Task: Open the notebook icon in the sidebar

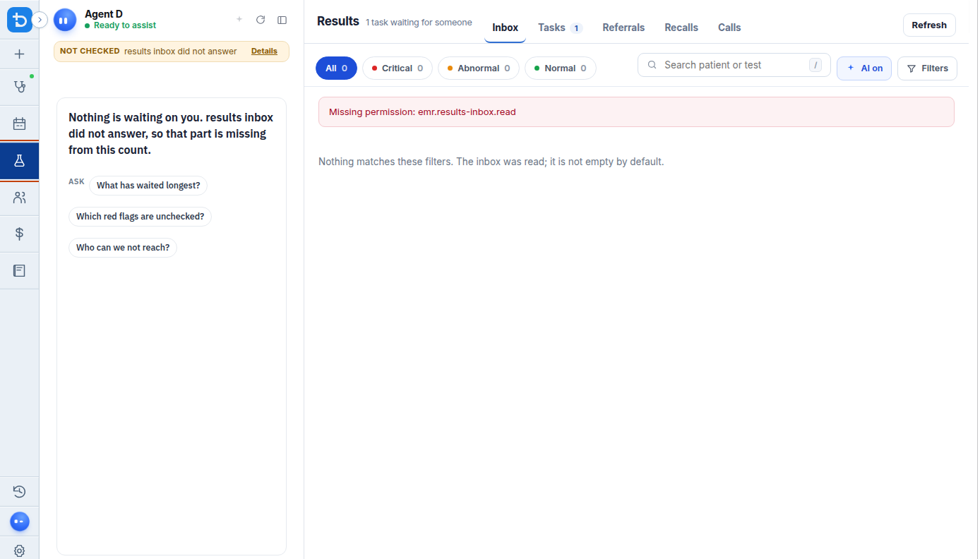Action: pos(19,270)
